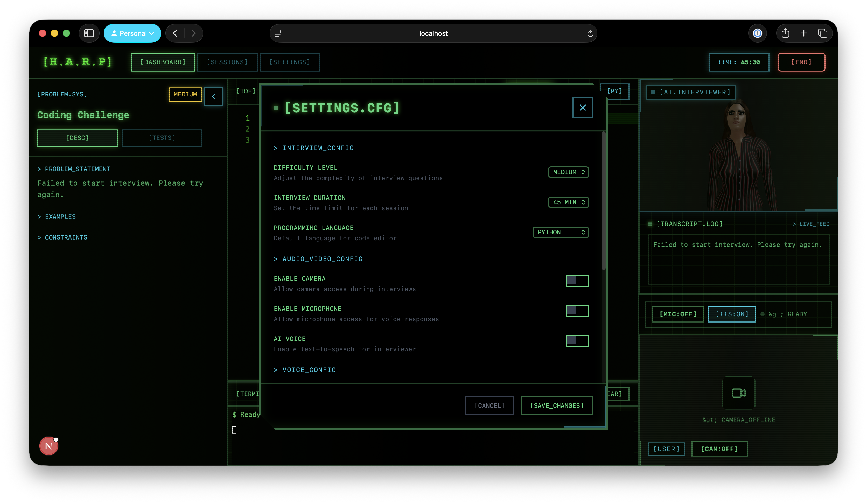Click the settings dialog vertical scrollbar
The image size is (867, 504).
[x=603, y=201]
